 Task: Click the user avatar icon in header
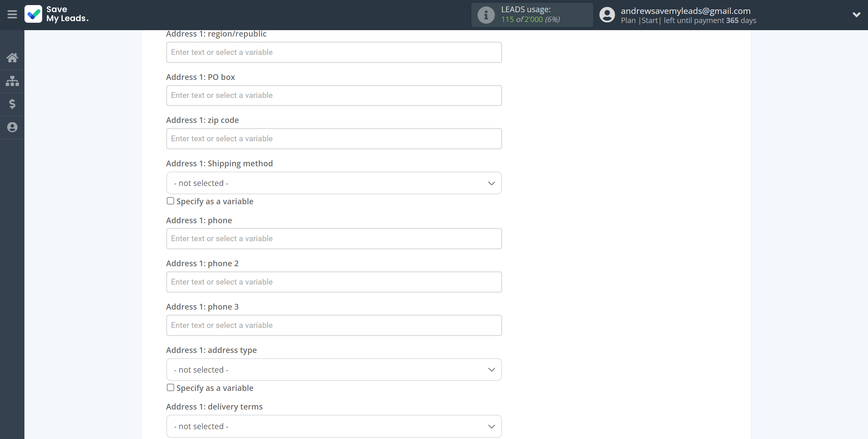click(x=607, y=15)
